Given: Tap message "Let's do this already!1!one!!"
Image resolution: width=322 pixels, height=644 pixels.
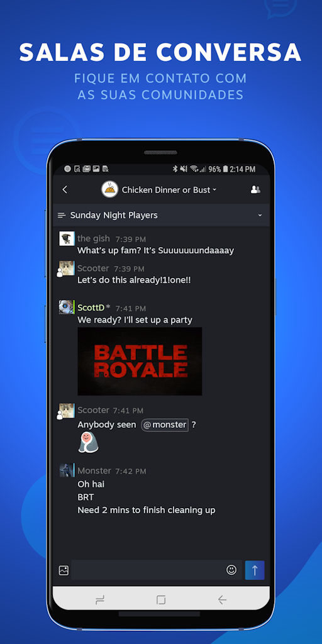Looking at the screenshot, I should tap(135, 280).
